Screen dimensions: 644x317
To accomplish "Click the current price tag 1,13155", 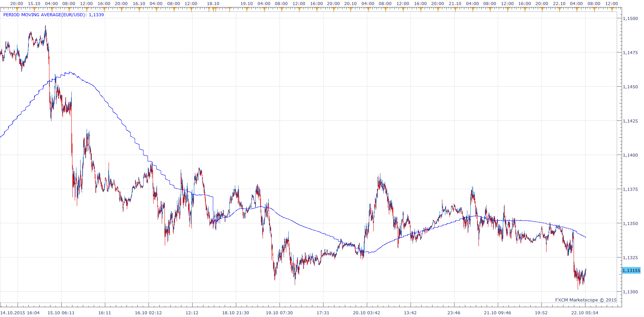I will [631, 270].
